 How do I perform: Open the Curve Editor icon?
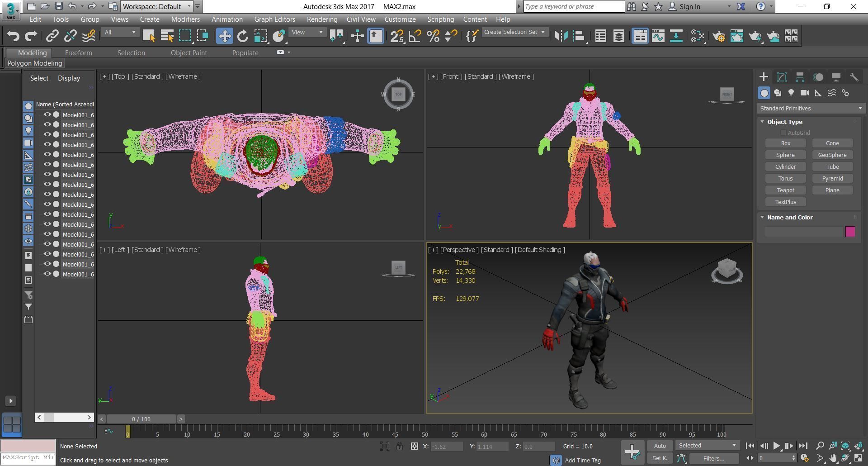658,36
